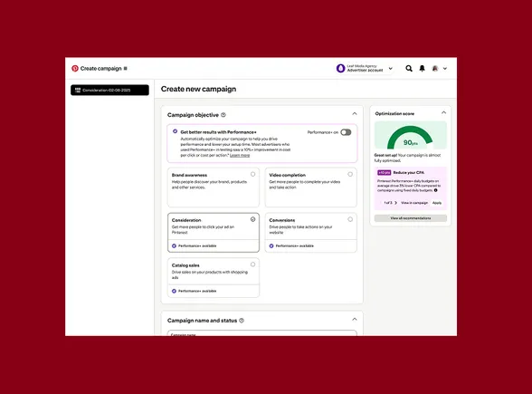The image size is (532, 394).
Task: Toggle the Performance+ on switch
Action: (x=346, y=132)
